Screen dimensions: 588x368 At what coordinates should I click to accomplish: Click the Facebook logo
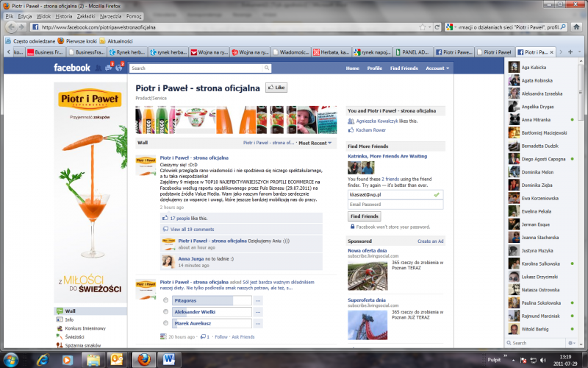pos(72,68)
